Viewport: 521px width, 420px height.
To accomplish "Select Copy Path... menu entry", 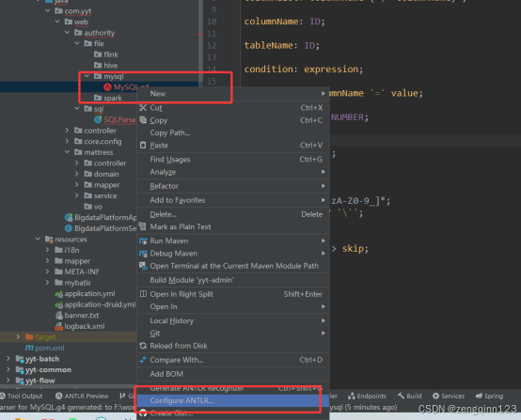I will pos(233,132).
